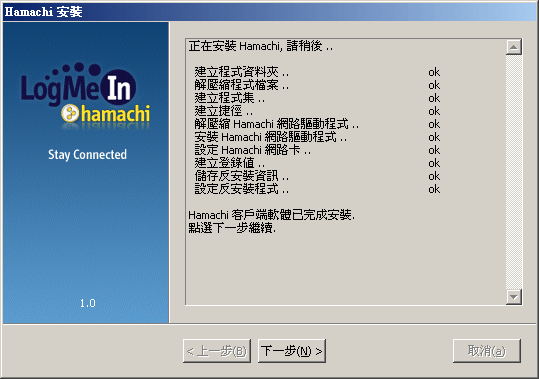The height and width of the screenshot is (379, 539).
Task: Select the 建立程式集 log line
Action: 230,98
